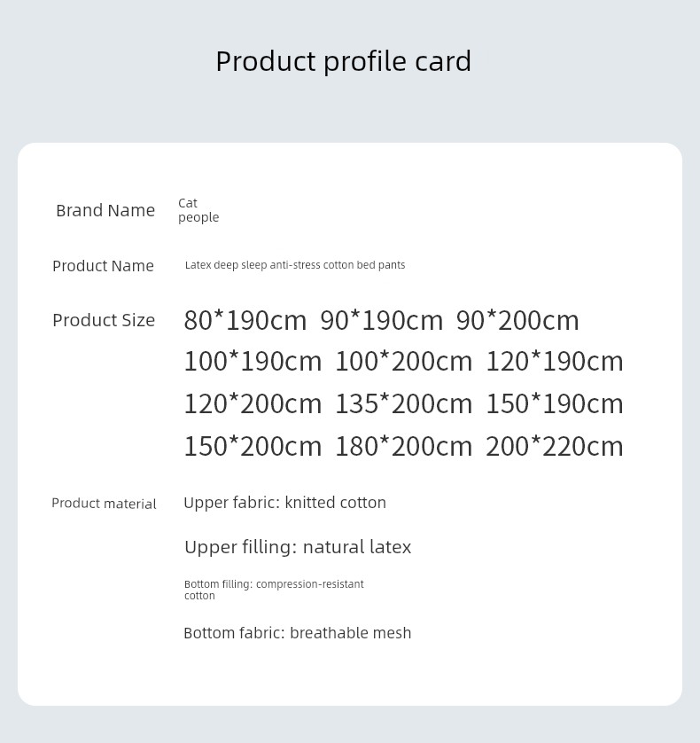Click the "Product Size" label
The height and width of the screenshot is (743, 700).
point(104,320)
